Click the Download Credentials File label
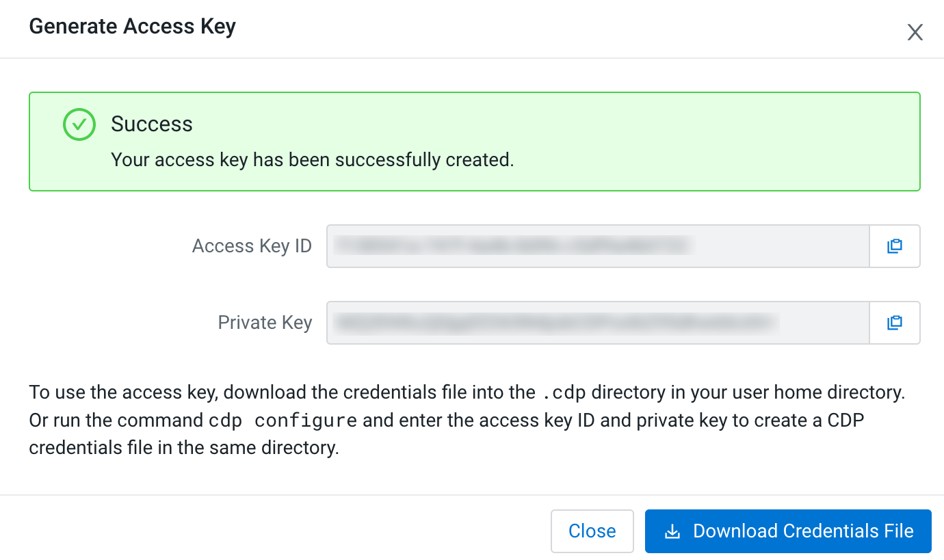The image size is (944, 560). [803, 531]
